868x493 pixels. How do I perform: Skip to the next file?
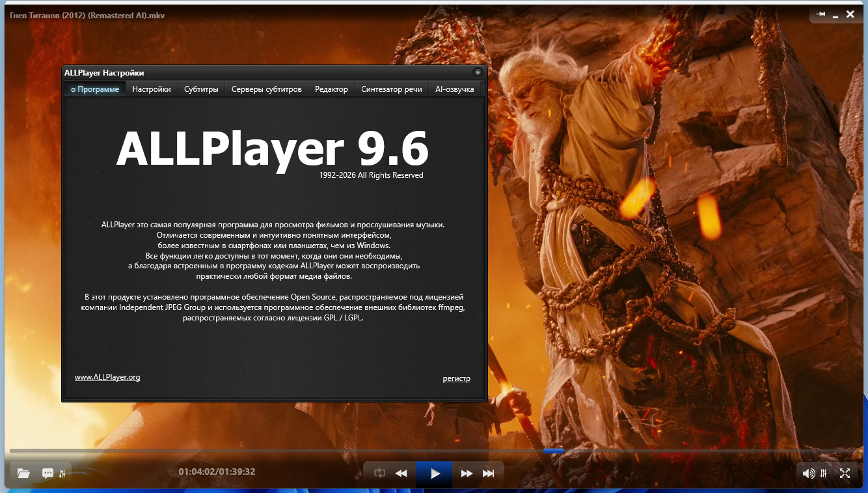coord(488,473)
